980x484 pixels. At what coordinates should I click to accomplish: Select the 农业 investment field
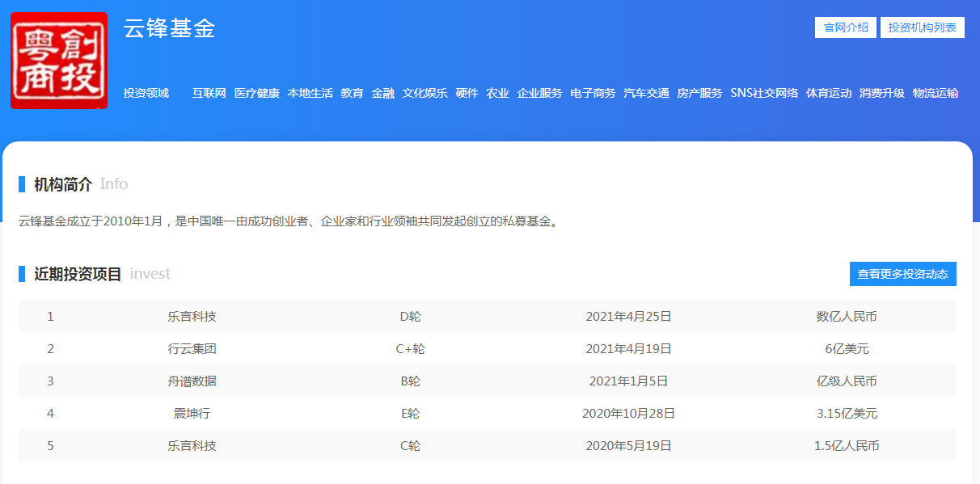pos(498,93)
